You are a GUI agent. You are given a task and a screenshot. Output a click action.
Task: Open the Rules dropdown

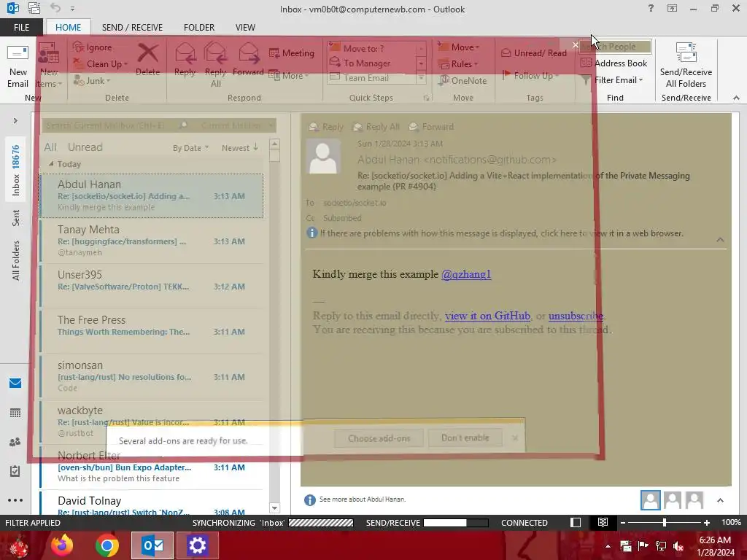pyautogui.click(x=457, y=64)
